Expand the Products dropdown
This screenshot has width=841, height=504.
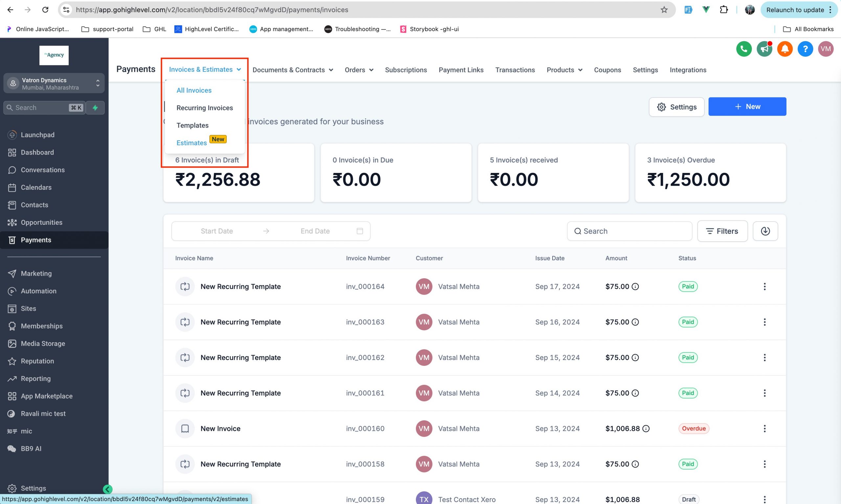click(x=564, y=70)
